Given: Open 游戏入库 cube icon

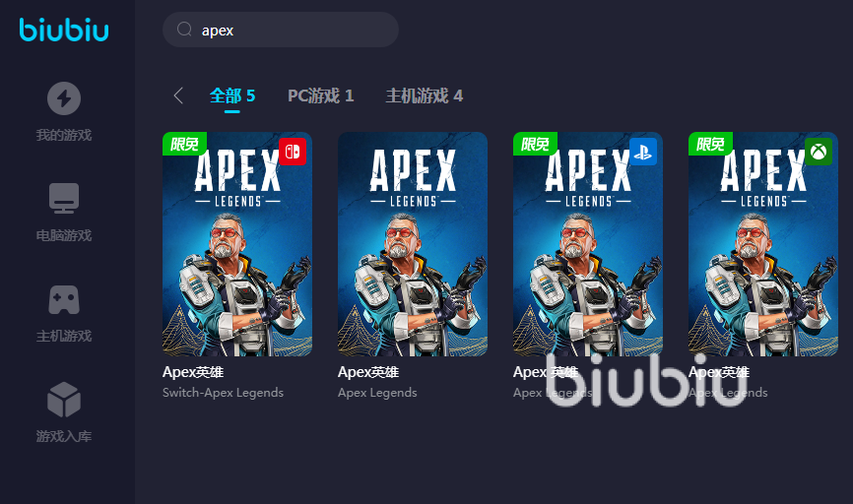Looking at the screenshot, I should click(x=64, y=399).
